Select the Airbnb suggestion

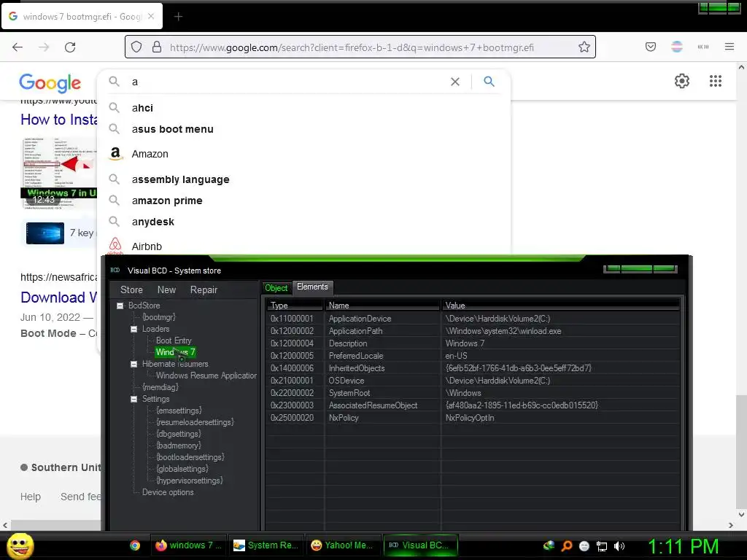tap(304, 246)
